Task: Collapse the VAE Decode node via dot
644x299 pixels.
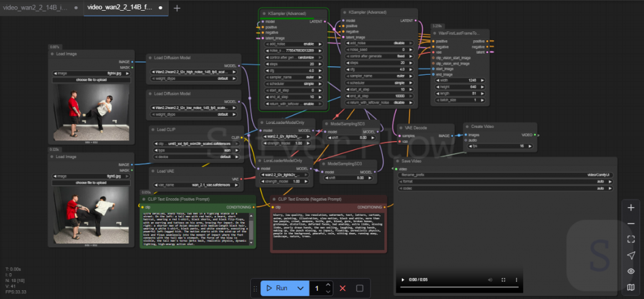Action: point(401,128)
